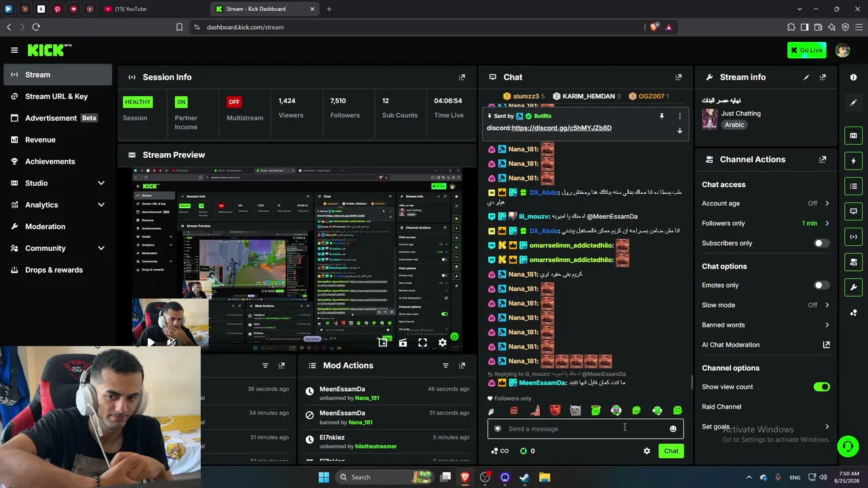
Task: Toggle Emotes only mode
Action: (821, 285)
